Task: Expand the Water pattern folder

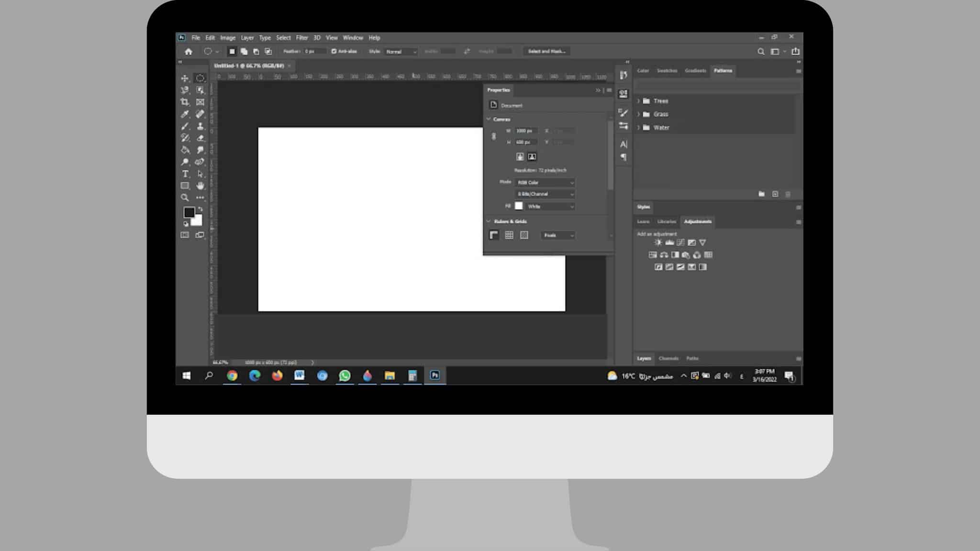Action: coord(638,128)
